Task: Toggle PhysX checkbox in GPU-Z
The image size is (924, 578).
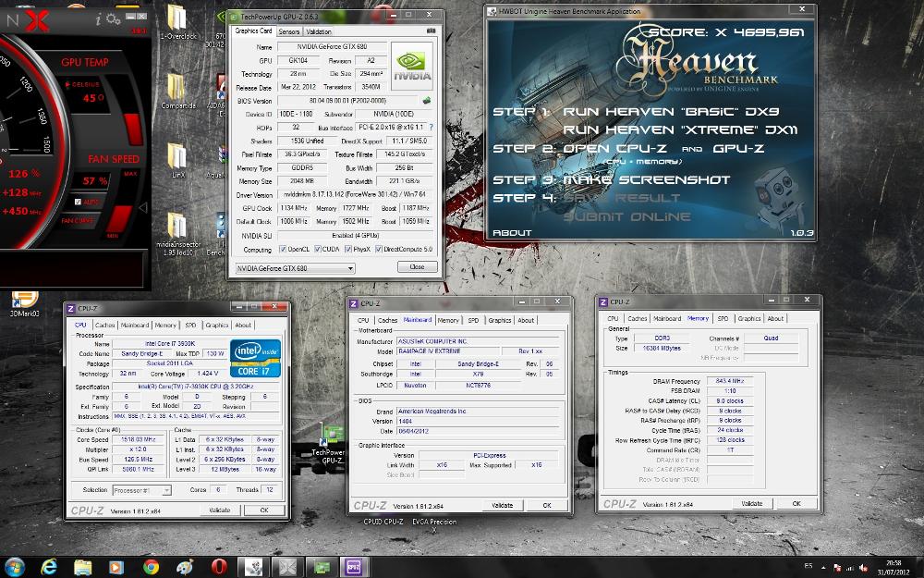Action: coord(348,249)
